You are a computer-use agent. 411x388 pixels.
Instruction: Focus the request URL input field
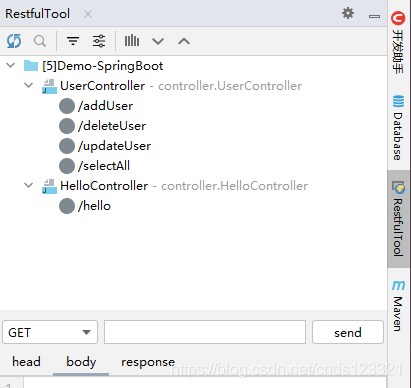click(x=205, y=332)
